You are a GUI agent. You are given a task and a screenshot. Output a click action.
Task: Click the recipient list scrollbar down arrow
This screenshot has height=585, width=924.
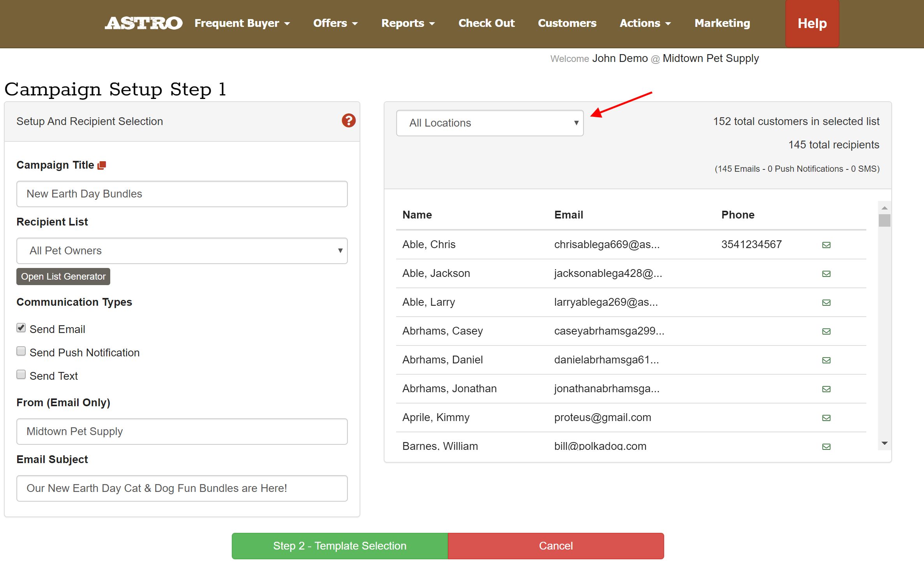tap(884, 443)
